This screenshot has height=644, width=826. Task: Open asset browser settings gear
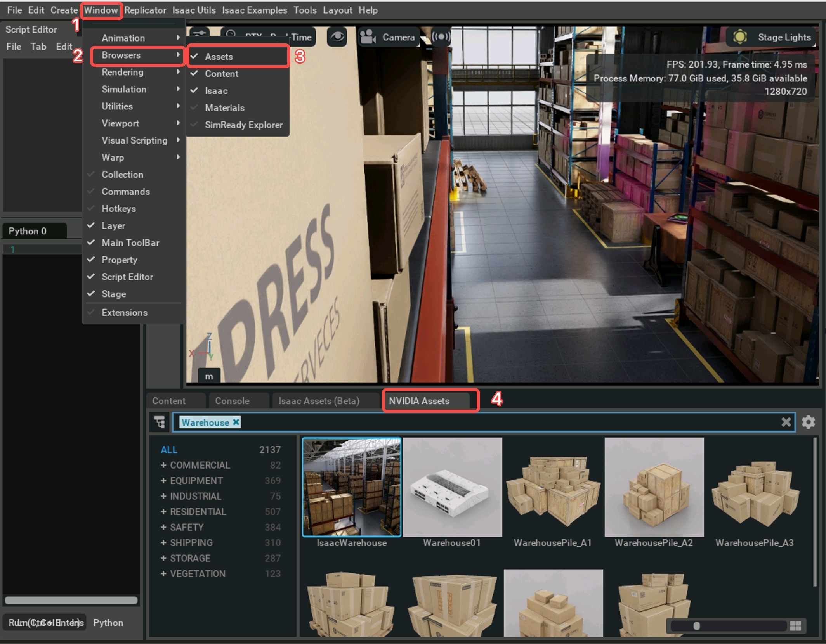pyautogui.click(x=808, y=422)
